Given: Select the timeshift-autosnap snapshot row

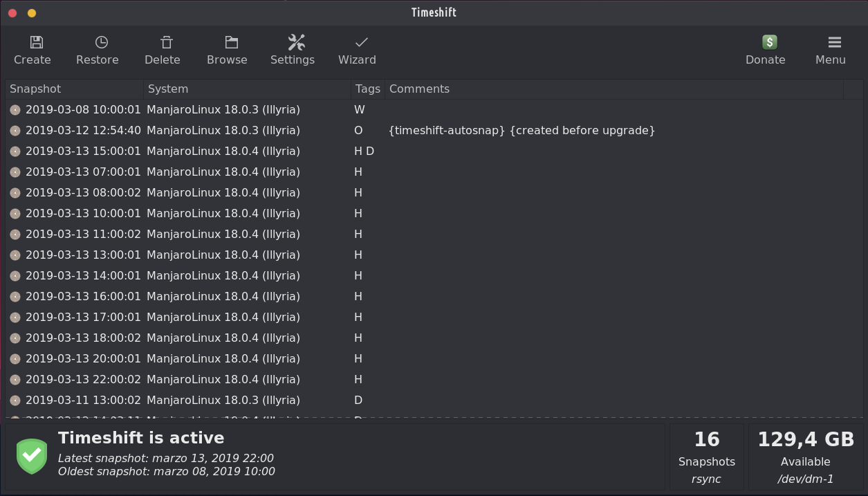Looking at the screenshot, I should (x=521, y=131).
